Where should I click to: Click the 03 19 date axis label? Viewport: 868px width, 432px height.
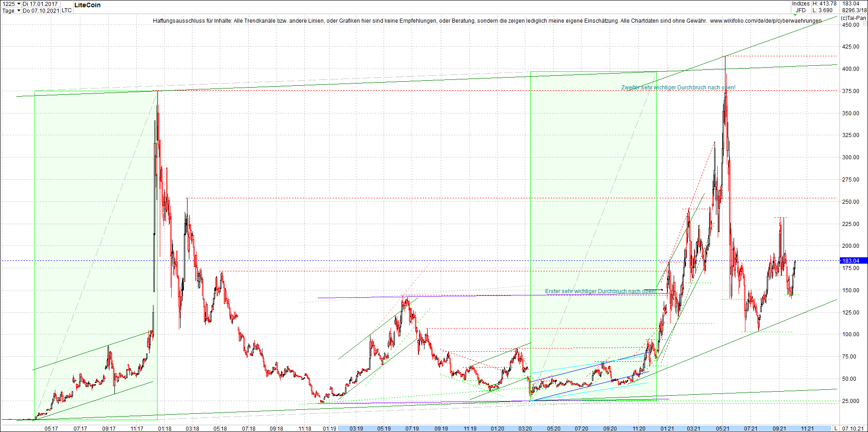pyautogui.click(x=356, y=428)
